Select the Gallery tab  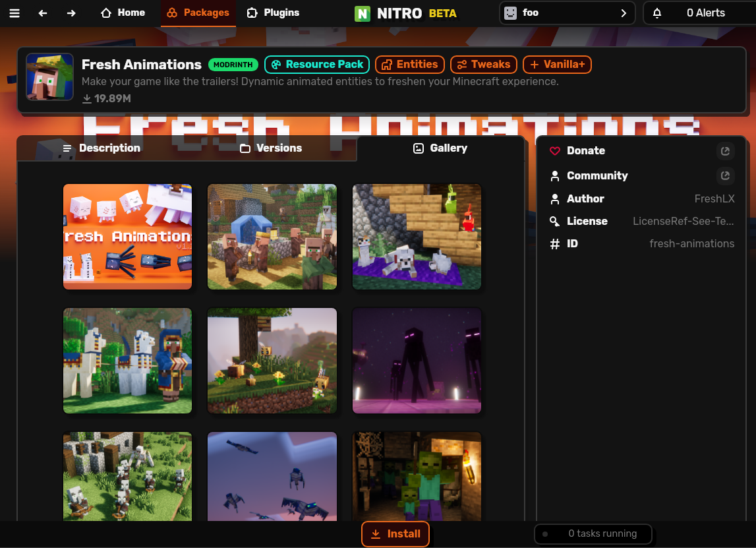click(440, 148)
